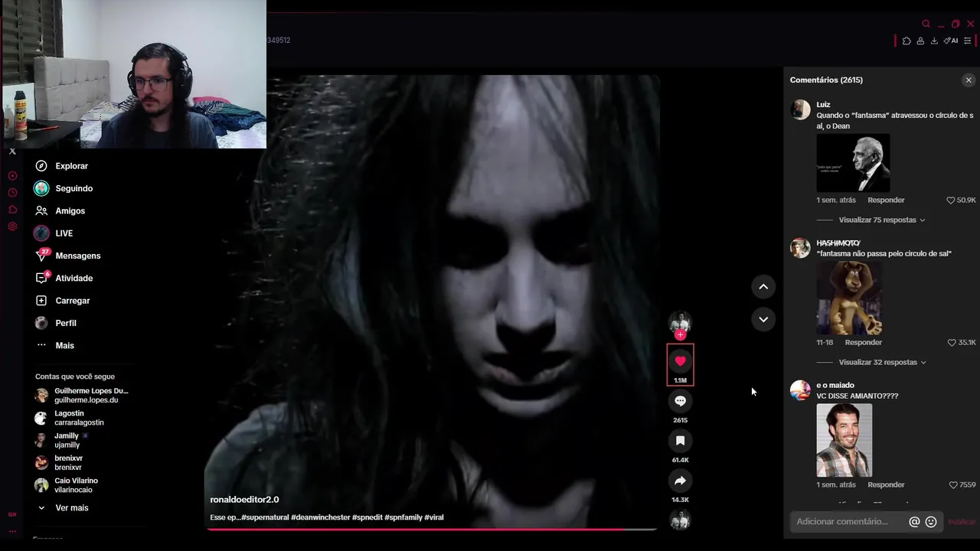Screen dimensions: 980x551
Task: Open the Atividade notifications
Action: coord(64,278)
